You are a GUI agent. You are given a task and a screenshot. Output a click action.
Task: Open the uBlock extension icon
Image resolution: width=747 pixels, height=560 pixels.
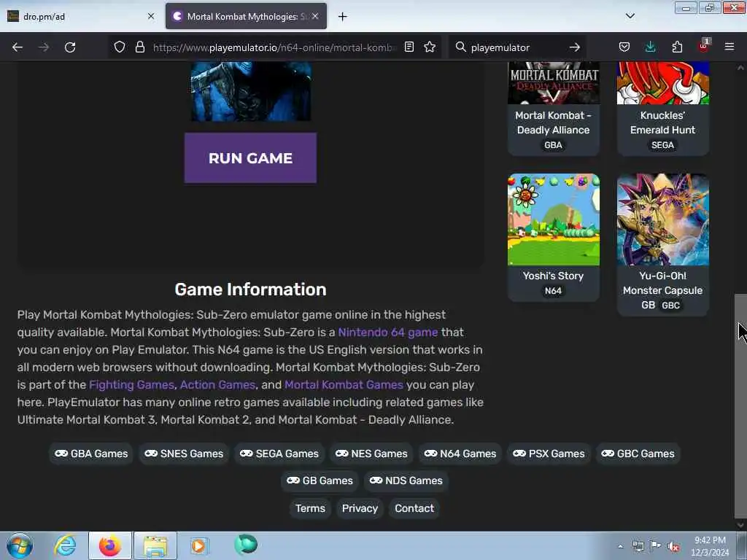click(x=704, y=46)
